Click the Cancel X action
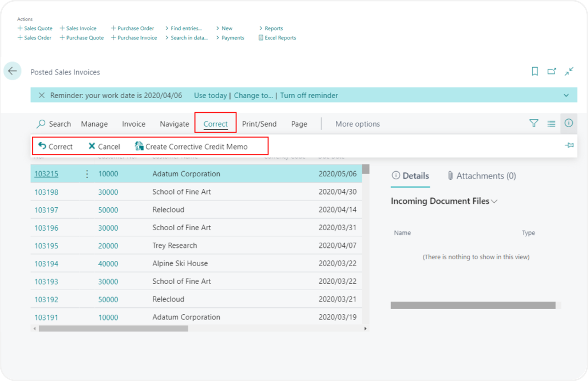Image resolution: width=588 pixels, height=381 pixels. point(104,146)
